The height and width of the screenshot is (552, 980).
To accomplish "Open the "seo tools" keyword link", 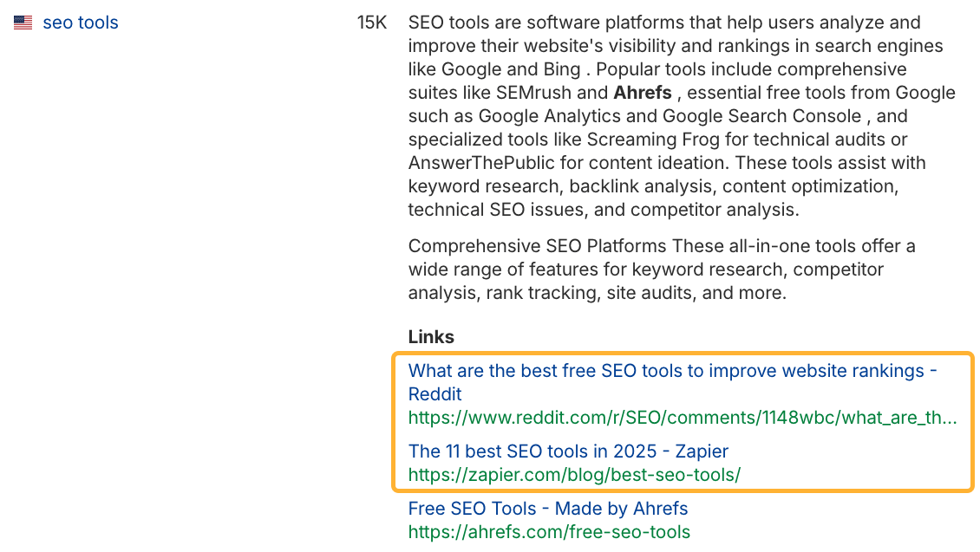I will coord(81,23).
